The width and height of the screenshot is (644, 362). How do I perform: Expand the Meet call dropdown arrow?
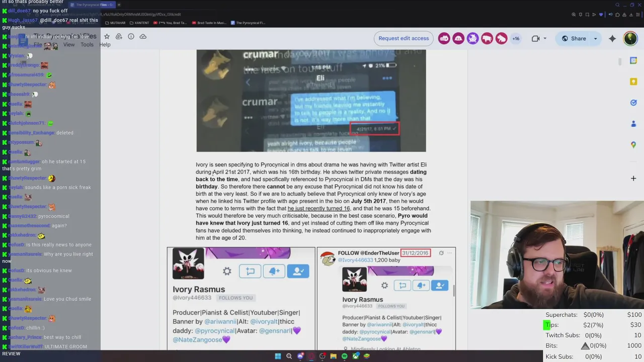pos(545,39)
